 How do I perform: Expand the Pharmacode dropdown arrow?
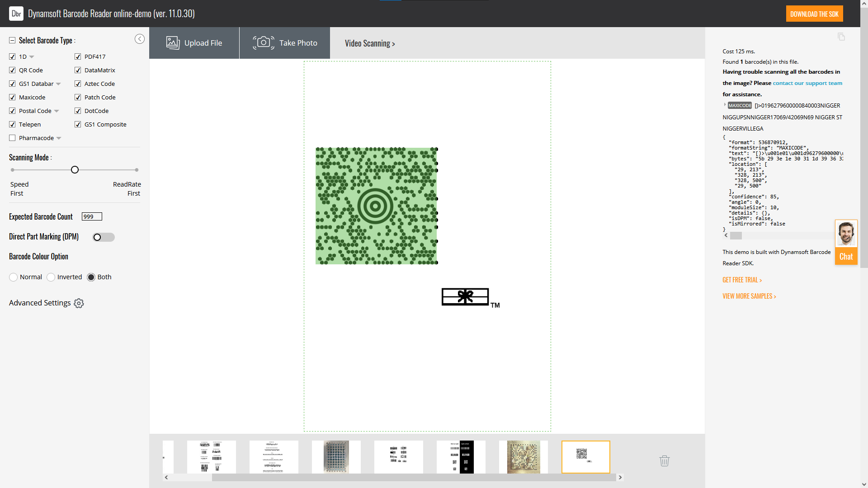click(x=59, y=138)
